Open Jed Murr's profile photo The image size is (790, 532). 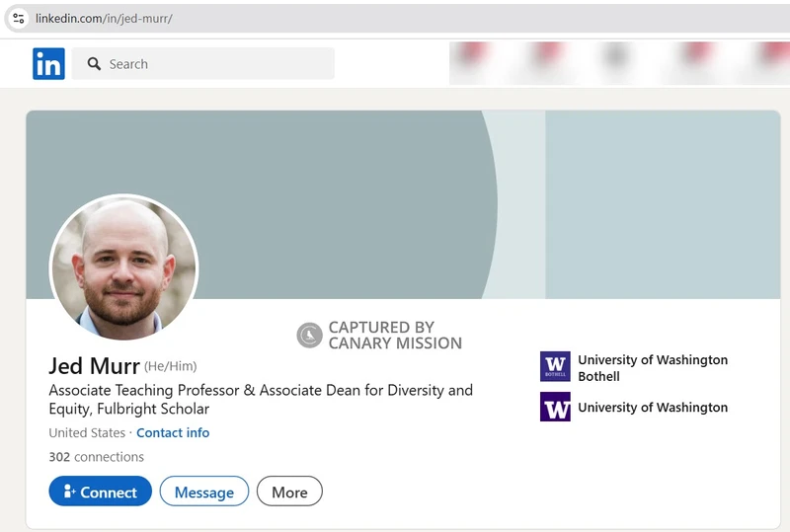click(x=123, y=268)
